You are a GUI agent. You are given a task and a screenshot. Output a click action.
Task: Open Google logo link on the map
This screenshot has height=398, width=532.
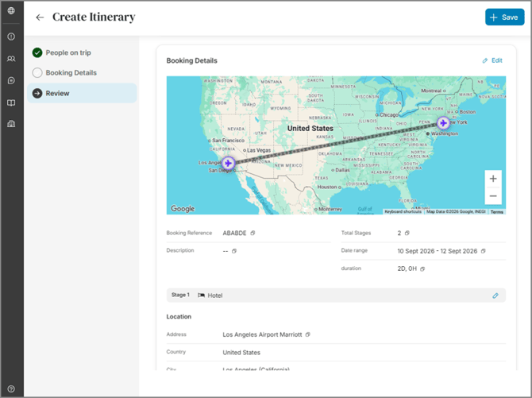coord(183,208)
